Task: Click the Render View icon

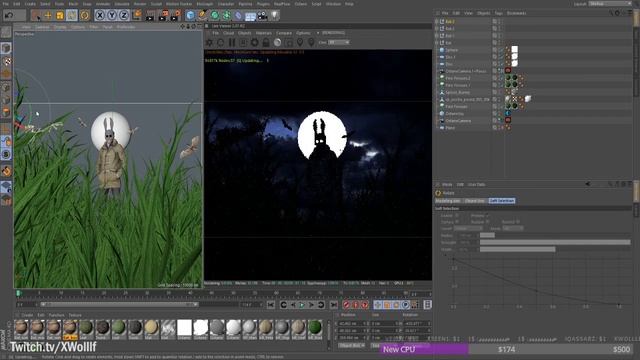Action: [x=150, y=16]
